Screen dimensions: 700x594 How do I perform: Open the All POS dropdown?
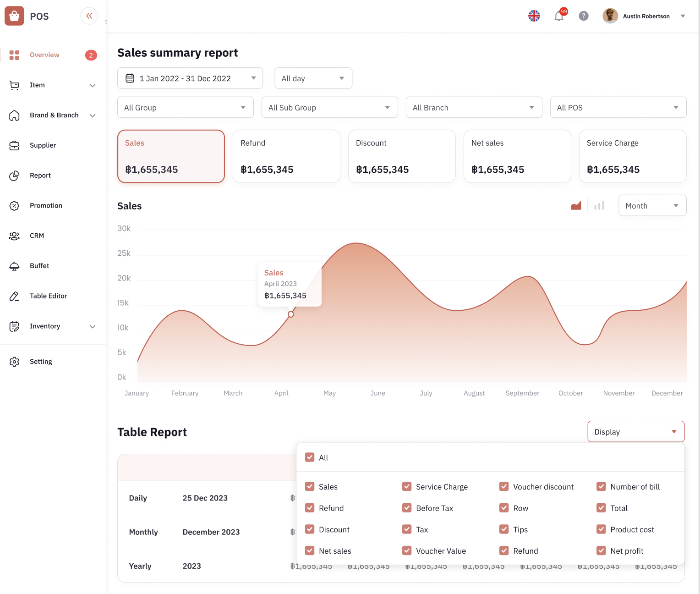[x=618, y=108]
